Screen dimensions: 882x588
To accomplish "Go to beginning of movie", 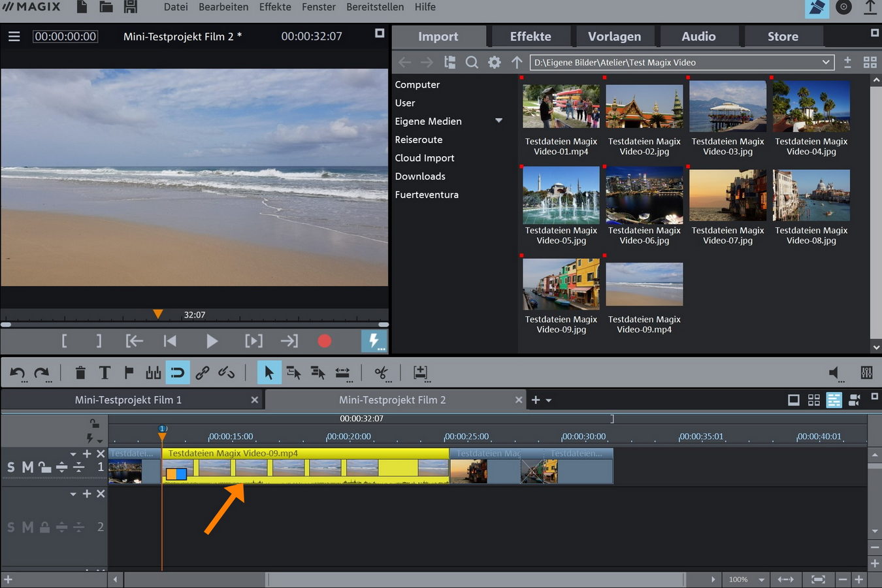I will click(x=170, y=340).
